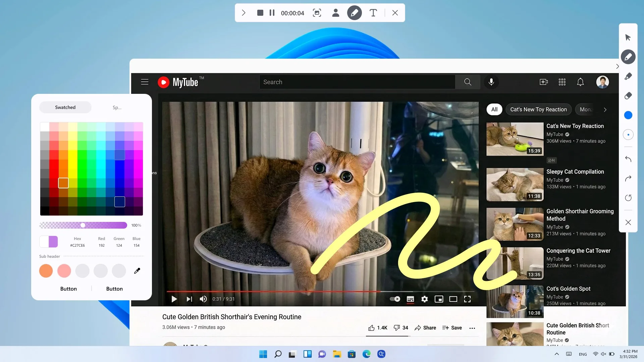644x362 pixels.
Task: Click the Share button
Action: tap(425, 328)
